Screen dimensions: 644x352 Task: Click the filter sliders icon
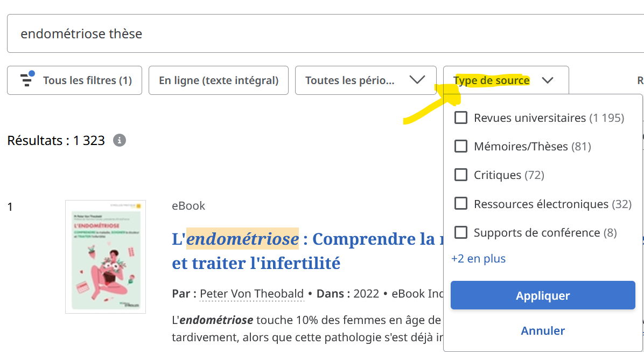pyautogui.click(x=27, y=80)
